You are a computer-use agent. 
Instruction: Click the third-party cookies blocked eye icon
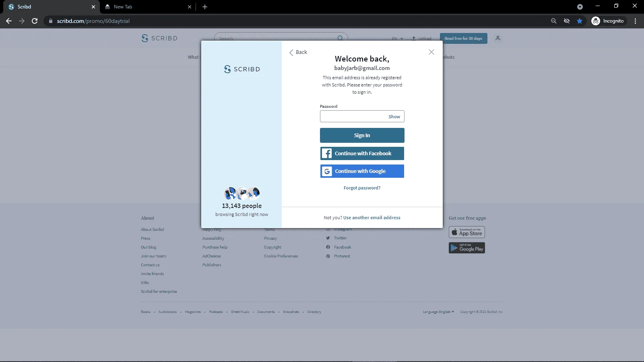coord(567,21)
